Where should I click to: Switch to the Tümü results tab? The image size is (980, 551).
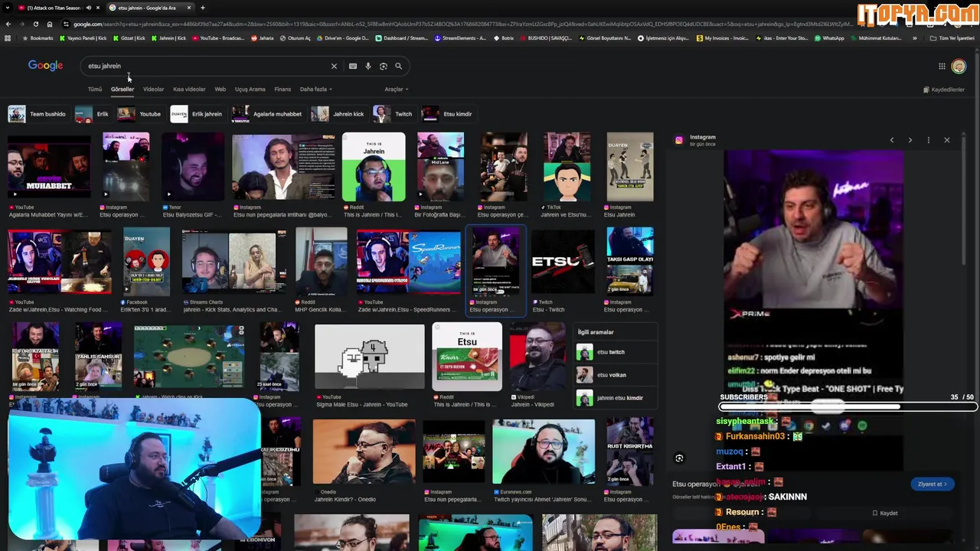[94, 90]
